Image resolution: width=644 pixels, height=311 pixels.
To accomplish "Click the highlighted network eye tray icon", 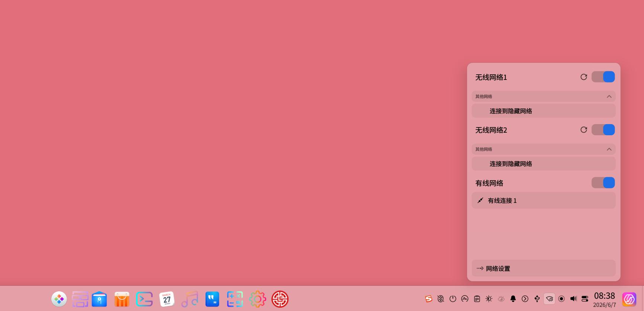I will [549, 299].
